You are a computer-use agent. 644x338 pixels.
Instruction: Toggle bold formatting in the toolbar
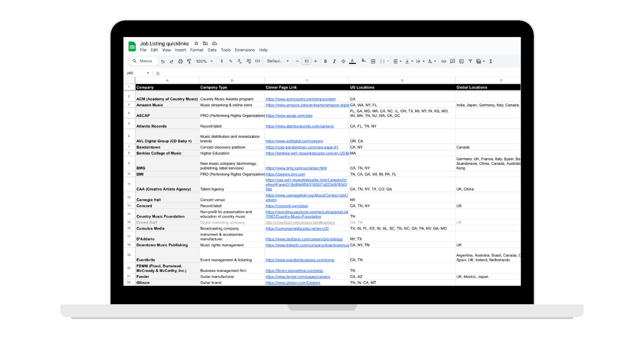click(325, 61)
